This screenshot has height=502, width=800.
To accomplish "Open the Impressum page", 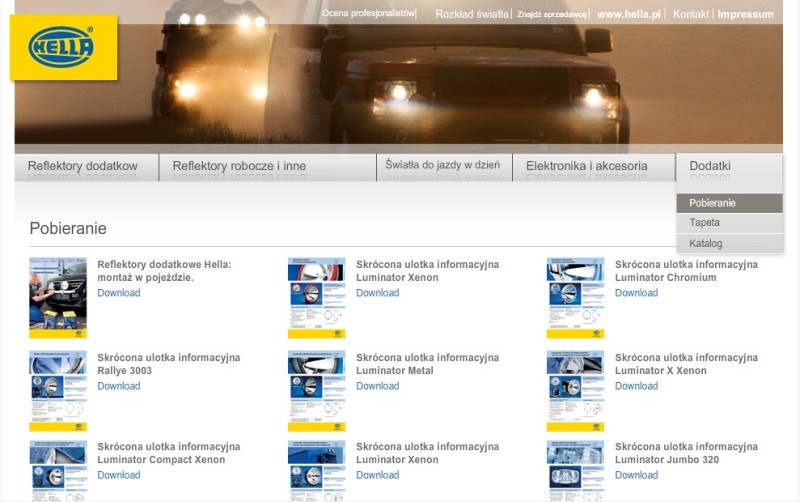I will click(745, 14).
